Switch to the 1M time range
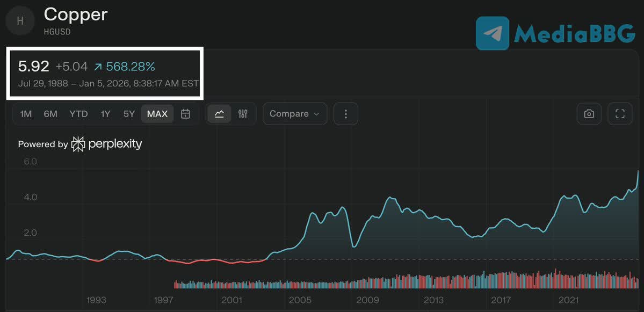 click(x=26, y=114)
